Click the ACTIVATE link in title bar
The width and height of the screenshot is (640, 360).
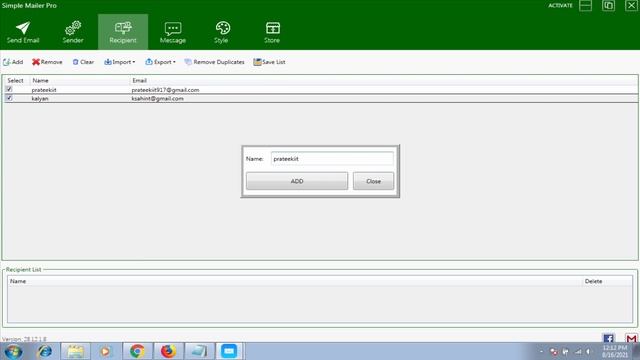[x=560, y=5]
